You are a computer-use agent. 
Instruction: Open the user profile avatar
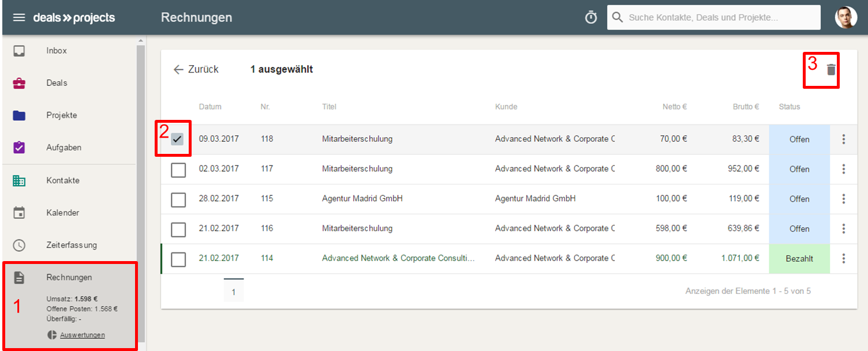[846, 17]
